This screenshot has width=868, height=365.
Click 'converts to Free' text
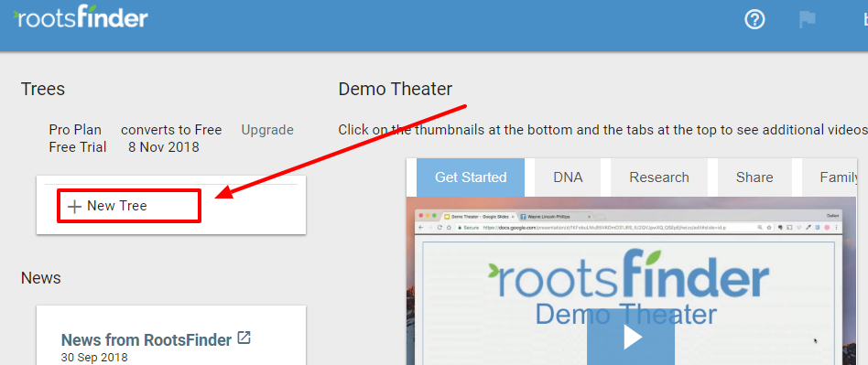[171, 130]
